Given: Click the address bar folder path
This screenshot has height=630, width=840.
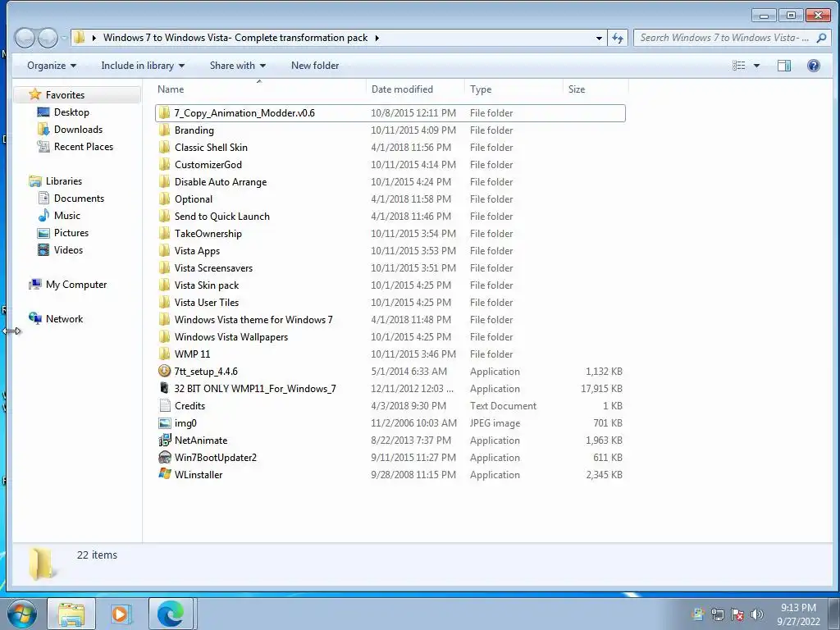Looking at the screenshot, I should (235, 38).
